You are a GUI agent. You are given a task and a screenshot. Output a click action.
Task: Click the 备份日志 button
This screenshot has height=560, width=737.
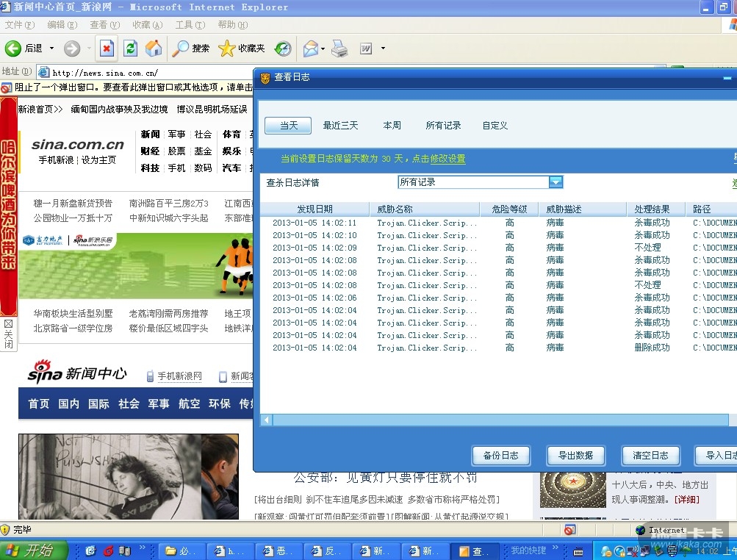pyautogui.click(x=501, y=455)
